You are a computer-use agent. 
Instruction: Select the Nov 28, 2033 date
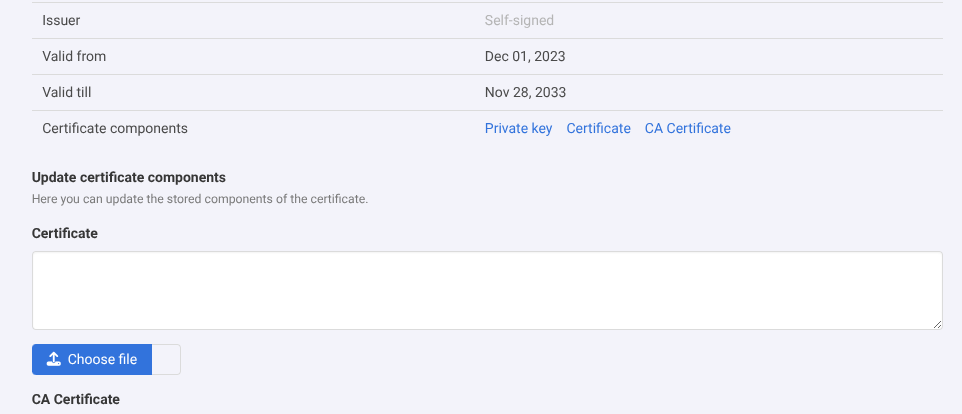(526, 92)
